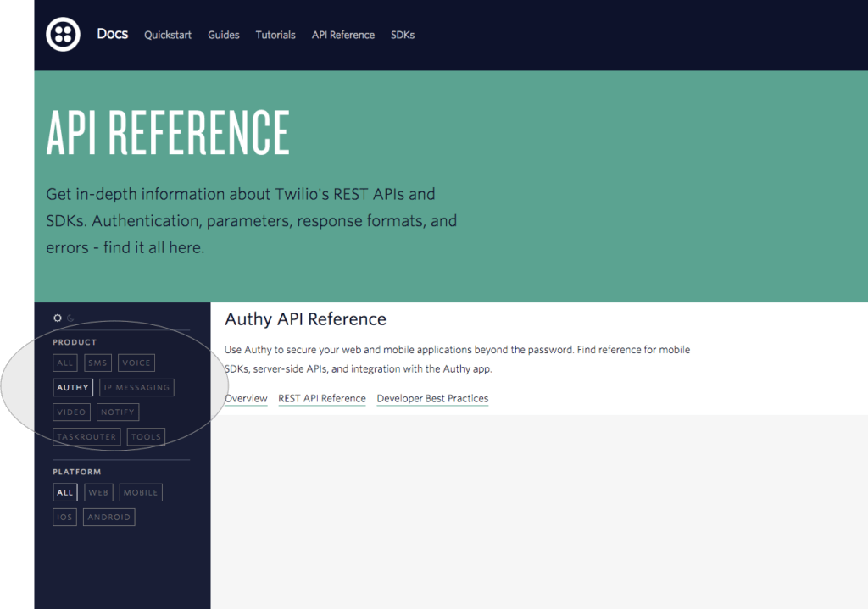This screenshot has width=868, height=609.
Task: Open the Quickstart menu item
Action: tap(168, 35)
